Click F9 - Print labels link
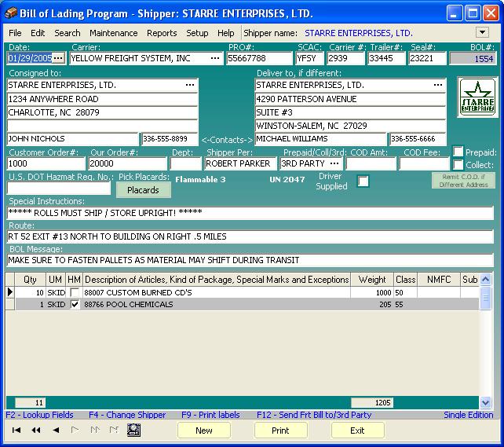 coord(210,415)
